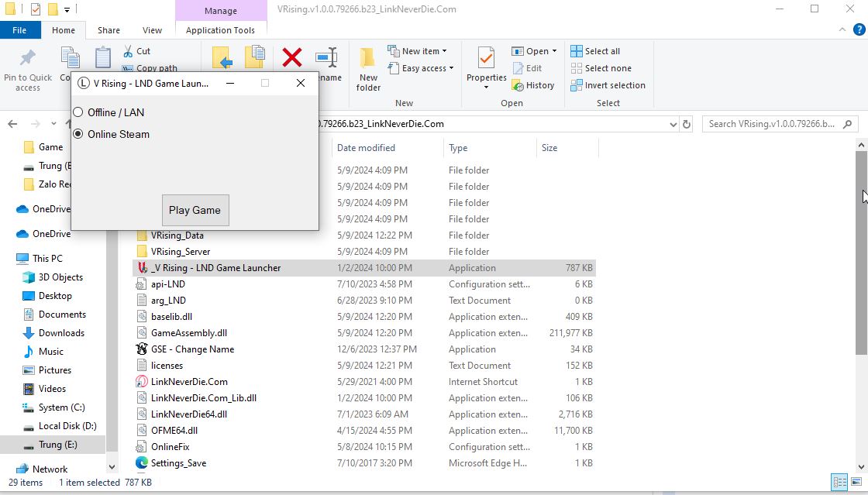Expand the address bar history dropdown
This screenshot has width=868, height=495.
click(x=672, y=124)
